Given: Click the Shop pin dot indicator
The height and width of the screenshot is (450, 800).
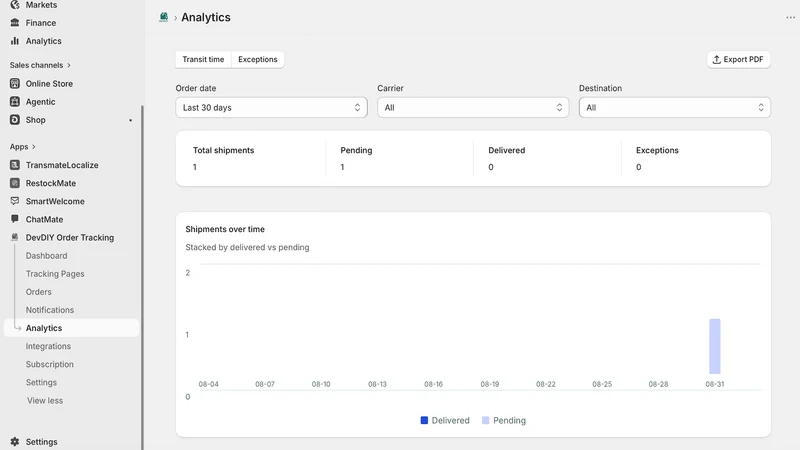Looking at the screenshot, I should (x=131, y=120).
